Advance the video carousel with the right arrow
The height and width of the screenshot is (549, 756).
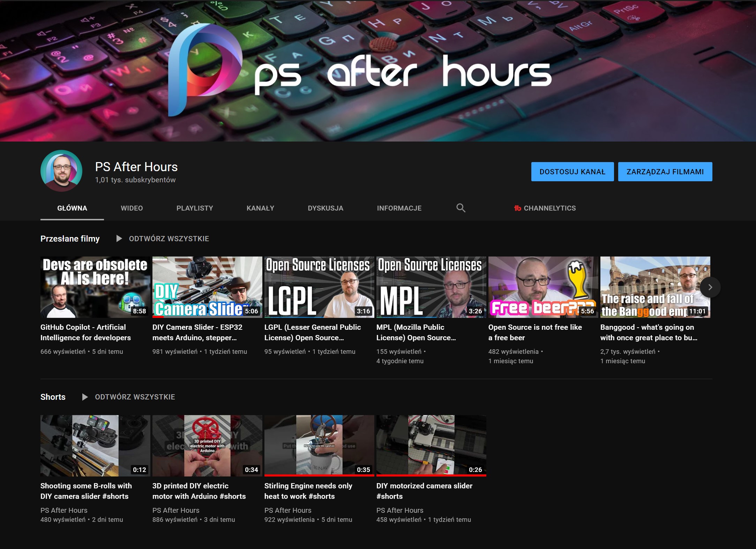710,287
